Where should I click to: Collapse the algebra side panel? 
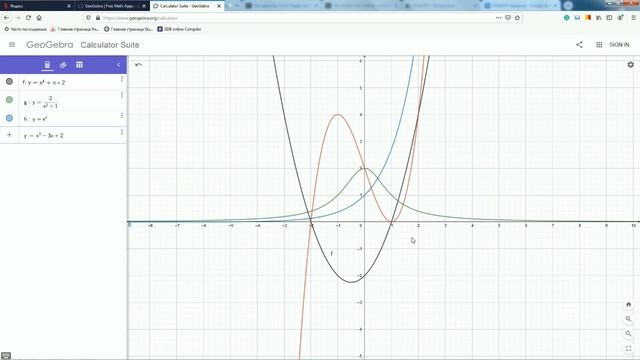pos(118,65)
